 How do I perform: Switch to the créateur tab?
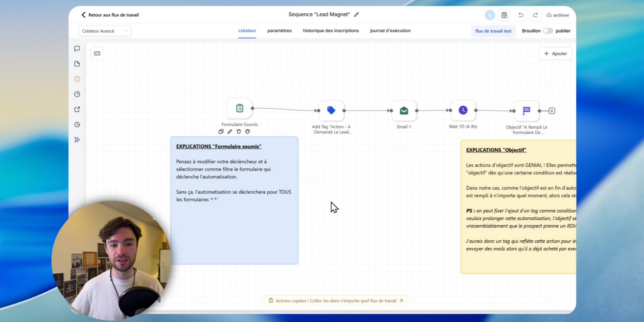(247, 31)
